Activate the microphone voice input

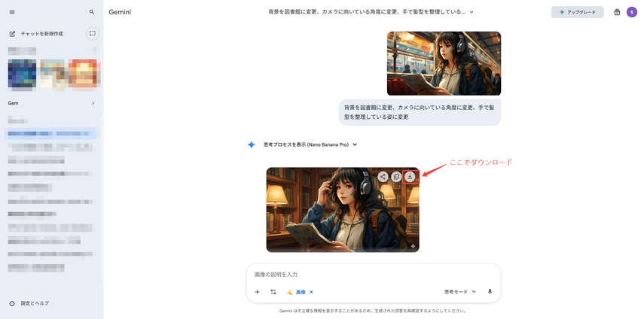[x=490, y=292]
